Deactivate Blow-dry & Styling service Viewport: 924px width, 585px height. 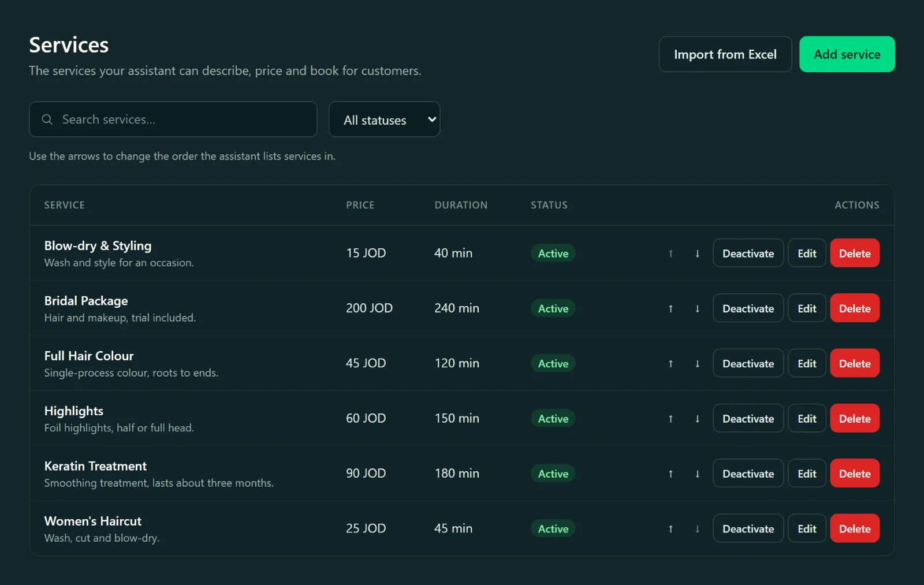[748, 253]
